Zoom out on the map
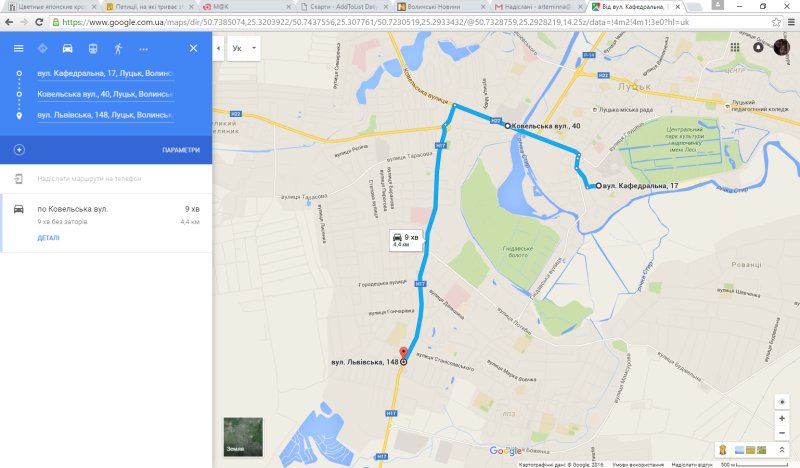 (x=782, y=433)
